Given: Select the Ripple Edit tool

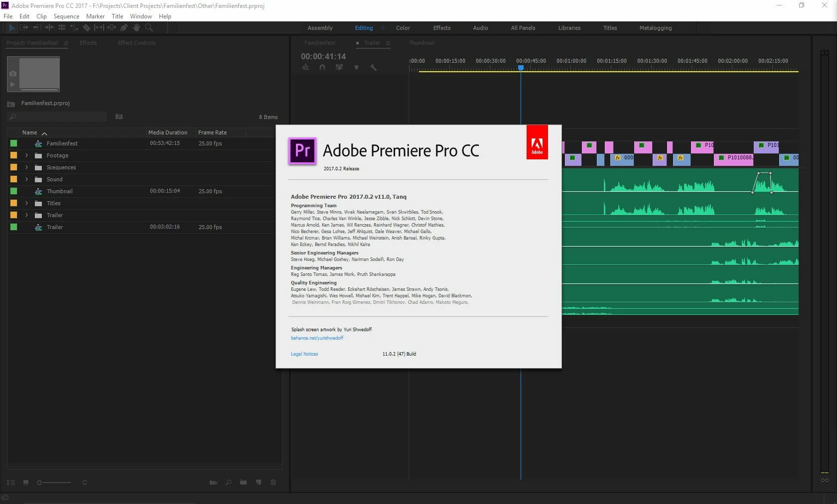Looking at the screenshot, I should click(x=49, y=28).
